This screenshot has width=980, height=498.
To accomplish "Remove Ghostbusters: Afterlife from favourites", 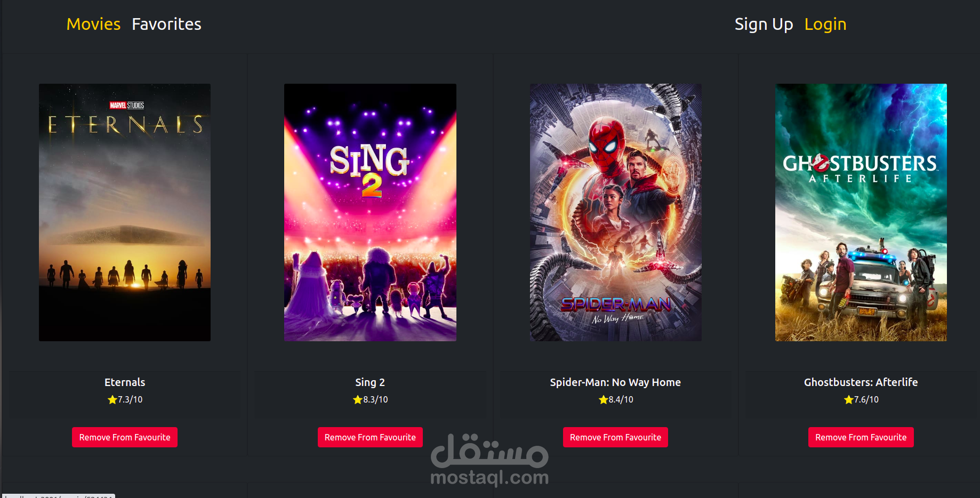I will coord(861,437).
